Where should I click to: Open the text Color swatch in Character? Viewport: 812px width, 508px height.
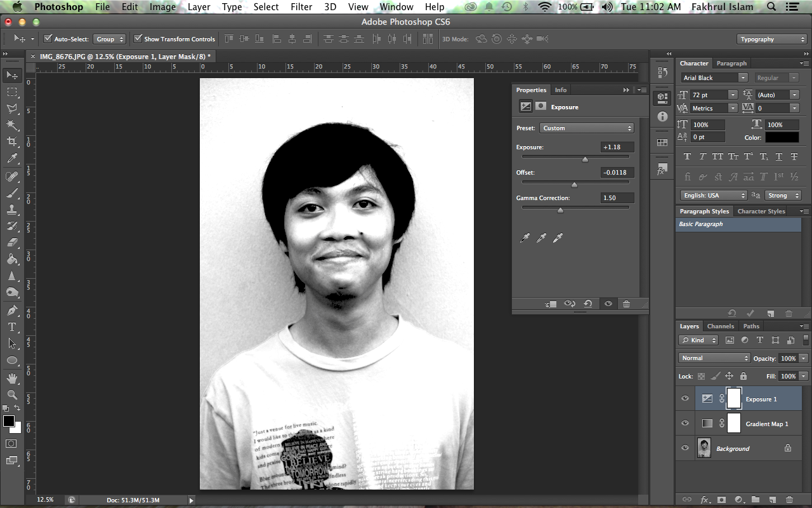pyautogui.click(x=782, y=137)
